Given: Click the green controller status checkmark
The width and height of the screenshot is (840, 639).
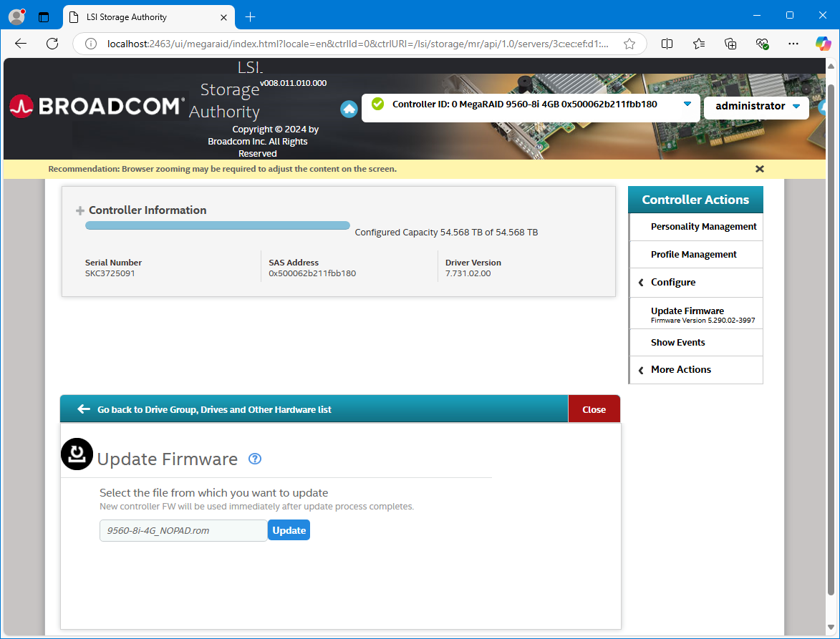Looking at the screenshot, I should pyautogui.click(x=377, y=104).
